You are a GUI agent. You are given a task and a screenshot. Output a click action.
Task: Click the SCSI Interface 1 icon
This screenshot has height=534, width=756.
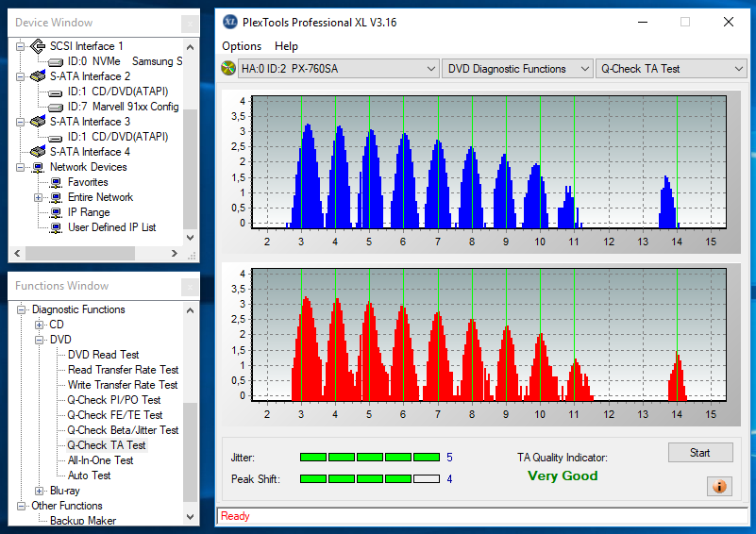[x=38, y=46]
